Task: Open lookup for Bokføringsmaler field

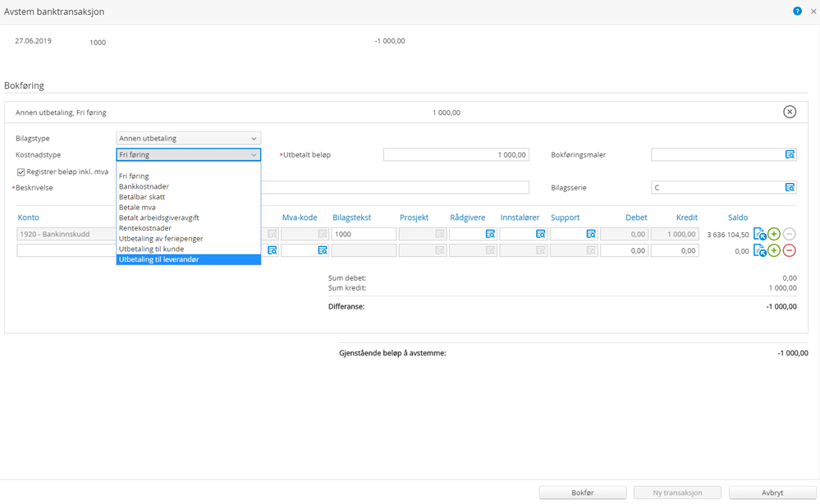Action: (790, 155)
